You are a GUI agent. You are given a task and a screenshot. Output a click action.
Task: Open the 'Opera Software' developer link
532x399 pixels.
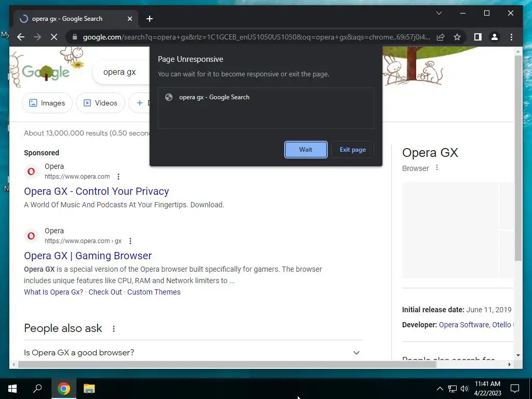click(463, 325)
